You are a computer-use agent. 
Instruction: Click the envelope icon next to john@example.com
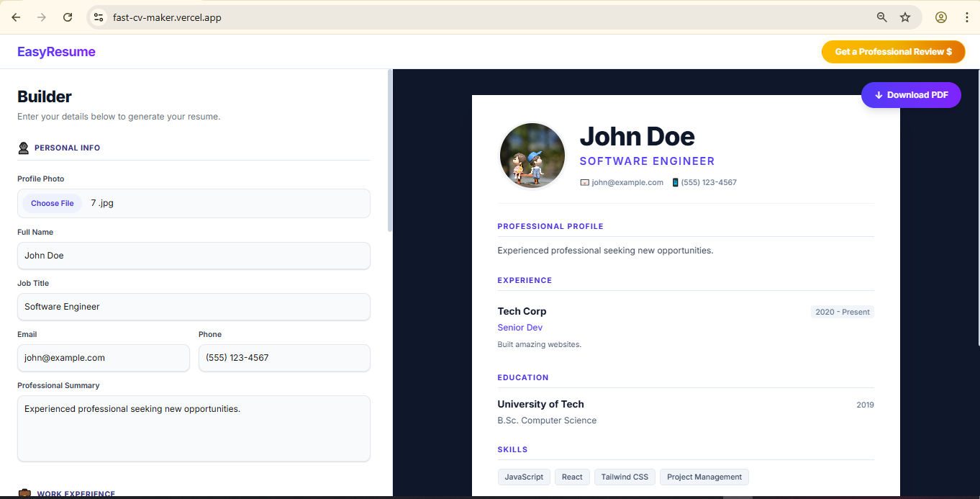584,182
